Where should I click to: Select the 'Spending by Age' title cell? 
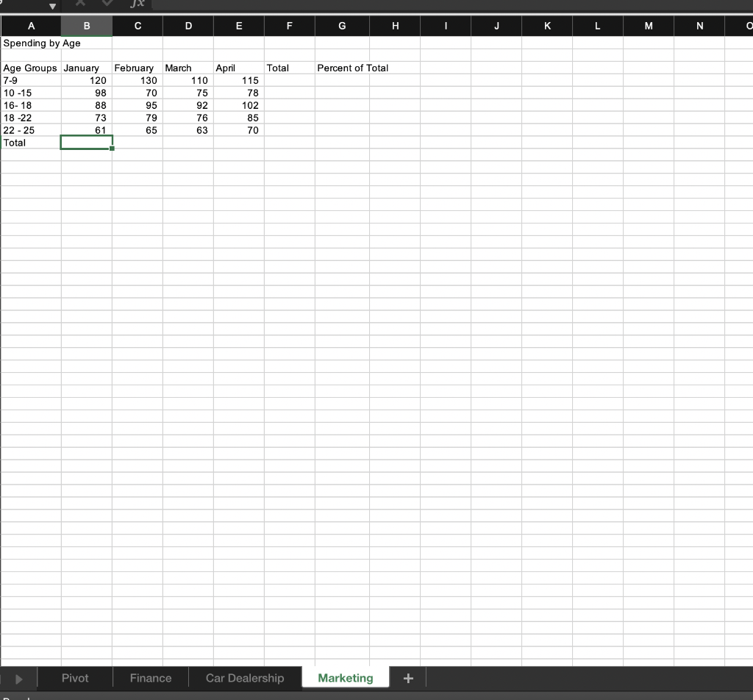32,43
